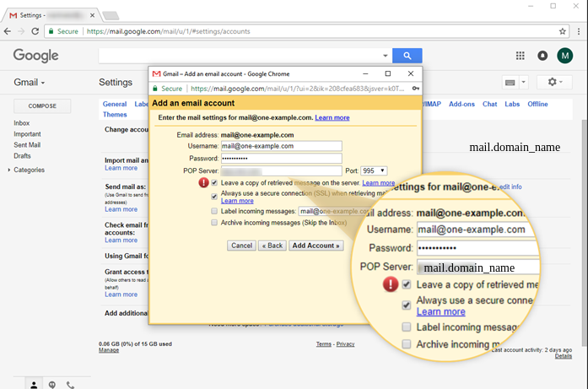Switch to the Labs settings tab
The height and width of the screenshot is (389, 588).
(512, 105)
